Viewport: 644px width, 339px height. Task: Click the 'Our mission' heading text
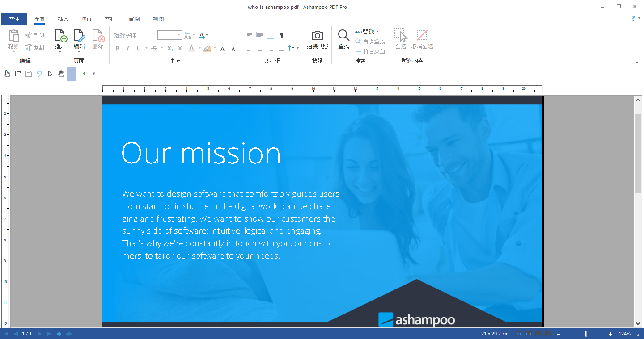[201, 153]
